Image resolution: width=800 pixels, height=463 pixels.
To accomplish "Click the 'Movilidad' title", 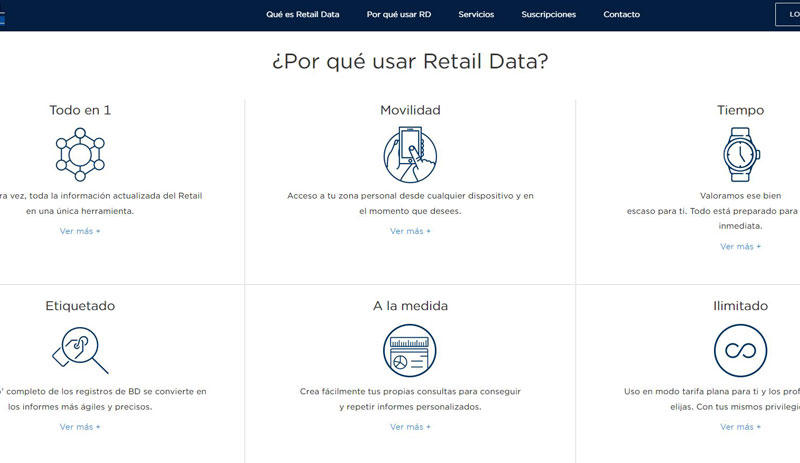I will pos(410,110).
